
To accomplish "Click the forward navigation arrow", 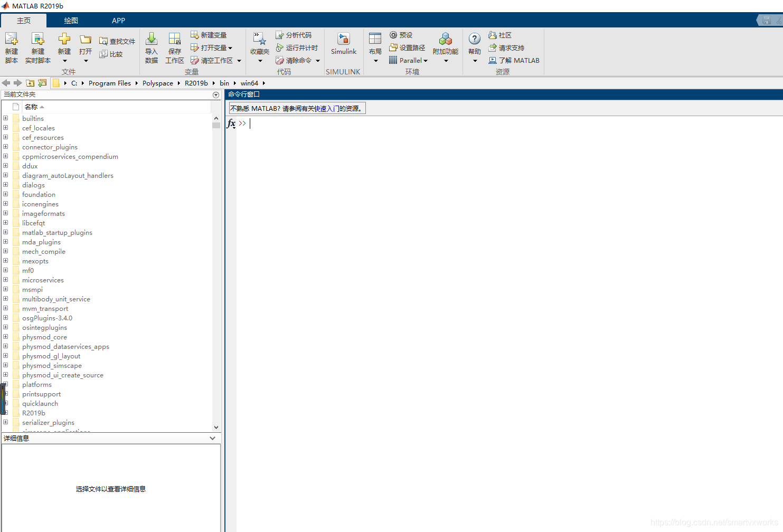I will coord(18,83).
